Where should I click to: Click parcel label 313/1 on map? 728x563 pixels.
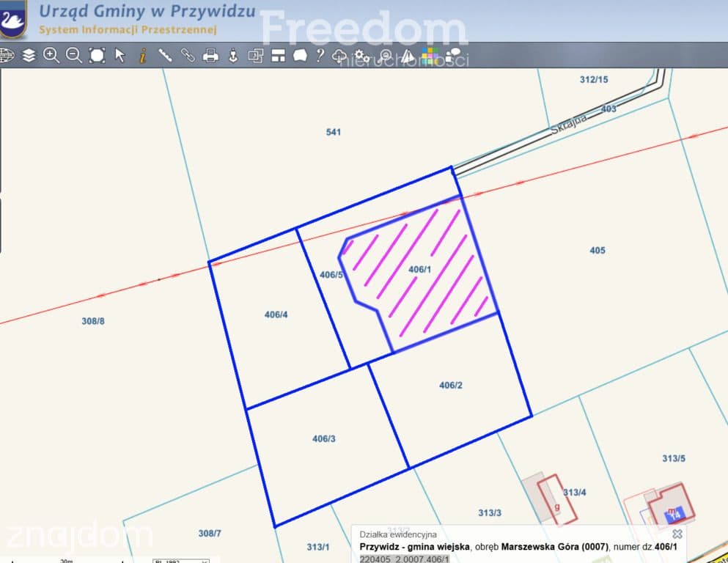[318, 547]
